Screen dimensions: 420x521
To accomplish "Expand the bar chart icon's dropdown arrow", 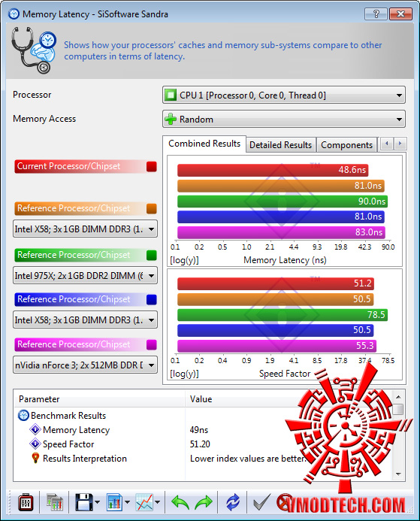I will click(x=127, y=502).
